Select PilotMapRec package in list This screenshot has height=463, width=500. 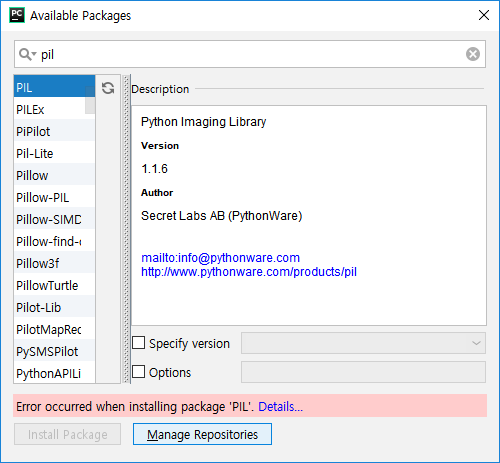point(54,328)
